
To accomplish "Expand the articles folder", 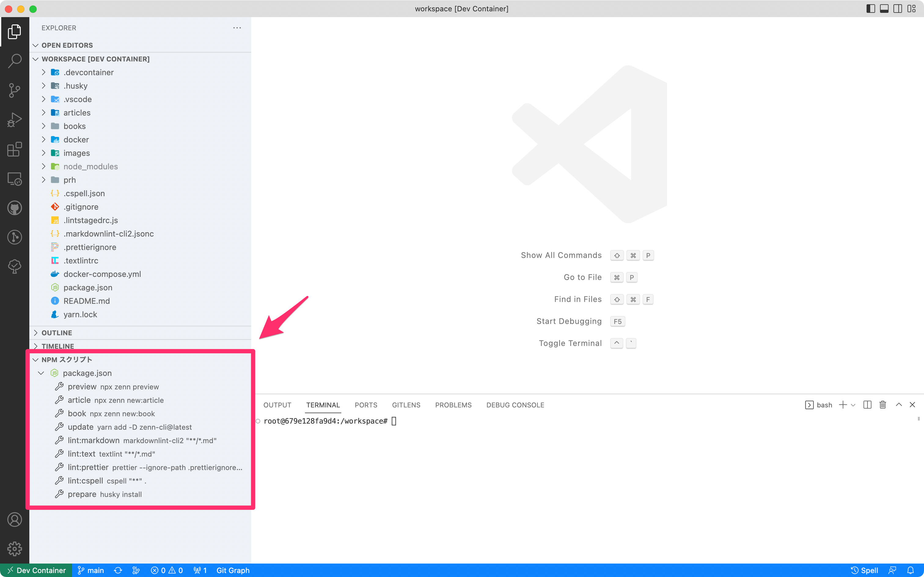I will click(x=140, y=112).
